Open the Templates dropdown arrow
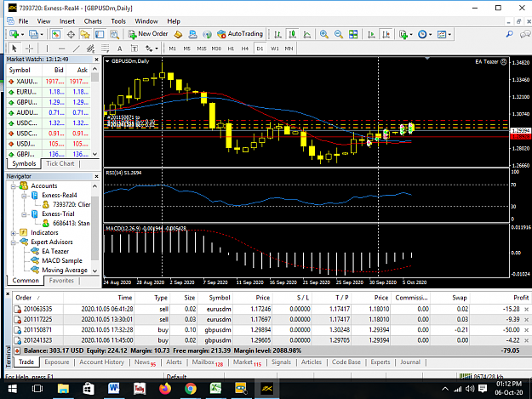This screenshot has width=532, height=399. (449, 35)
